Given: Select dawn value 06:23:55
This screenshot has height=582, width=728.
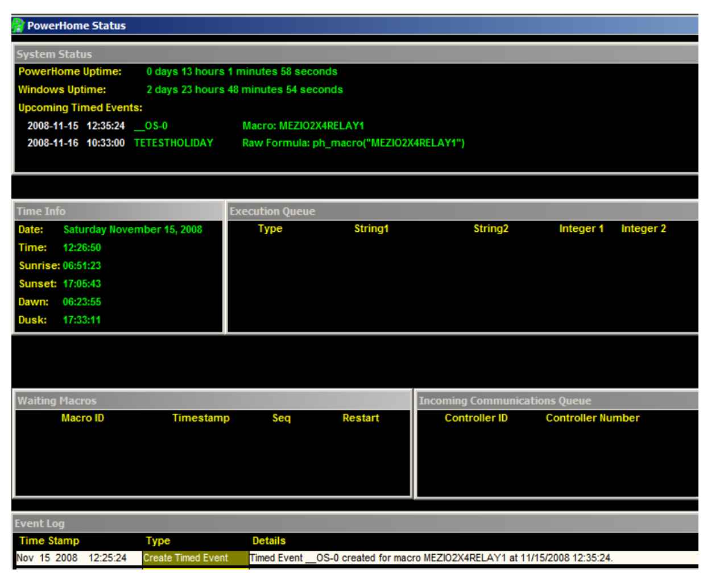Looking at the screenshot, I should click(x=82, y=302).
